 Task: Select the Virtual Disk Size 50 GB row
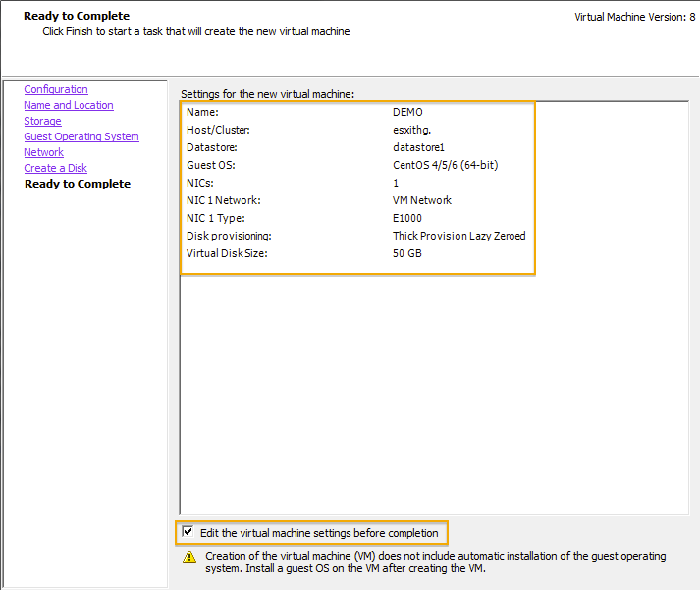357,253
